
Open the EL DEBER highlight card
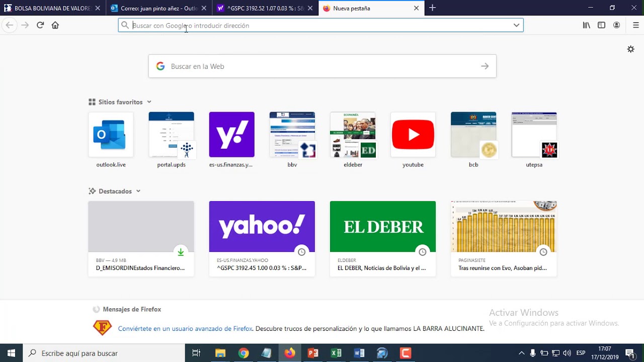383,239
